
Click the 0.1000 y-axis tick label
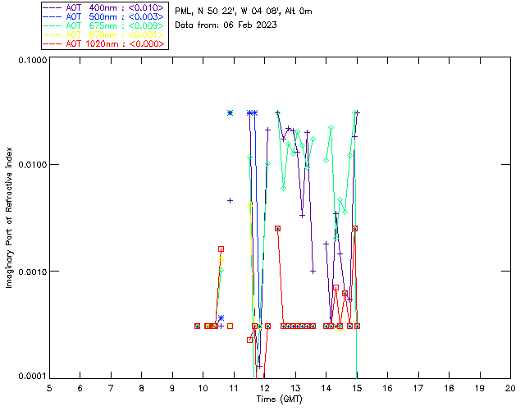tap(31, 62)
